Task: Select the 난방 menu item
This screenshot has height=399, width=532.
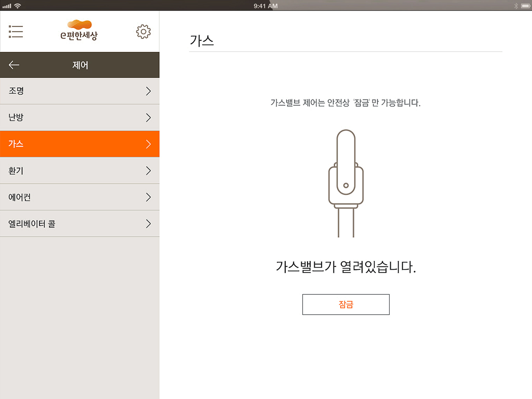Action: pyautogui.click(x=80, y=117)
